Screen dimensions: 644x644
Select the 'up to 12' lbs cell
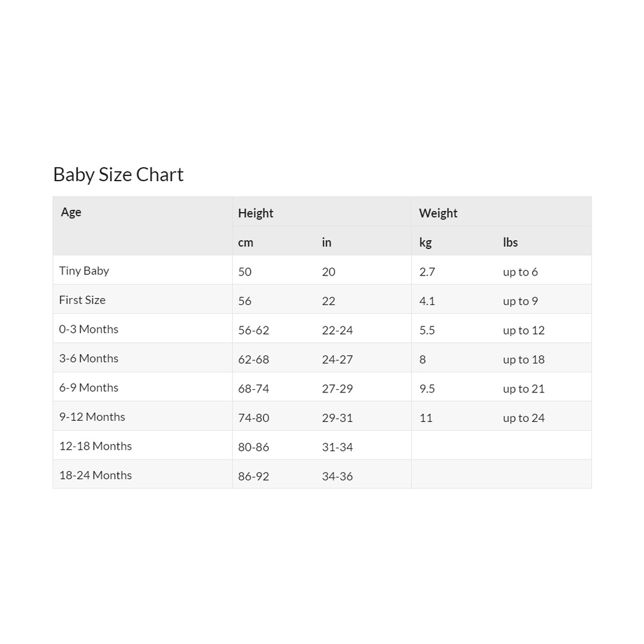click(523, 330)
